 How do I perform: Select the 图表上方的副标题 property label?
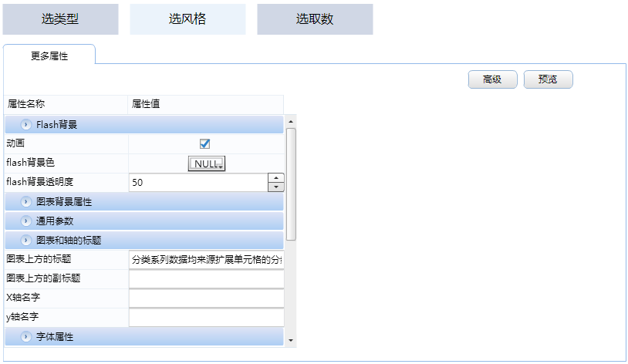pos(43,278)
